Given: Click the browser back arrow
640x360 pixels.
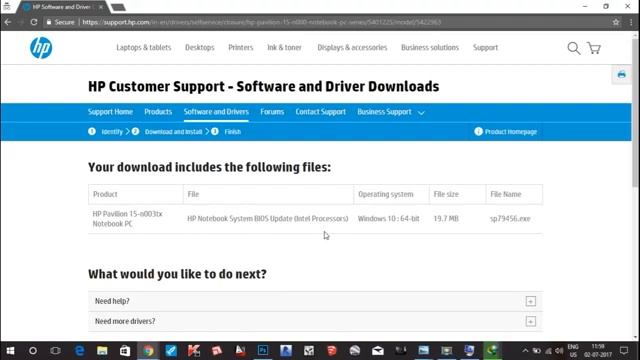Looking at the screenshot, I should 8,22.
